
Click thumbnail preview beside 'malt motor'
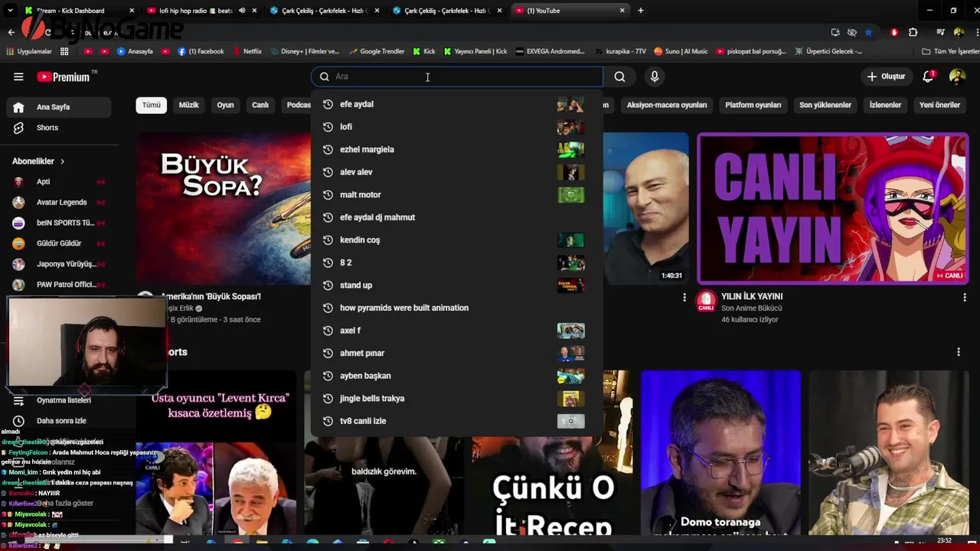pyautogui.click(x=570, y=194)
